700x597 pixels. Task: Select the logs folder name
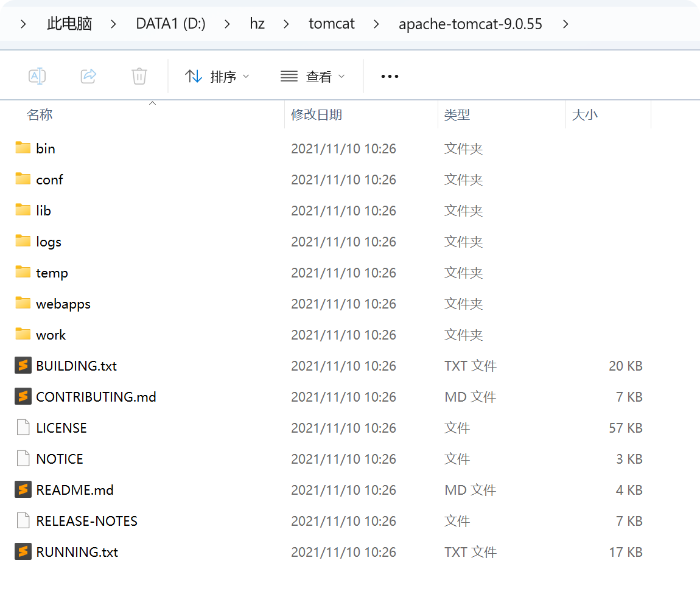(x=49, y=242)
